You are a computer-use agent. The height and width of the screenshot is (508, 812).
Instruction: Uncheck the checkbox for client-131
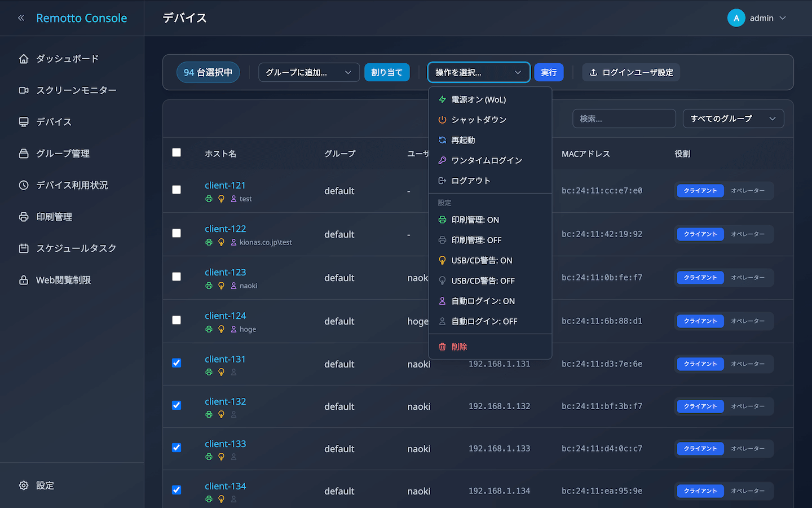point(176,363)
